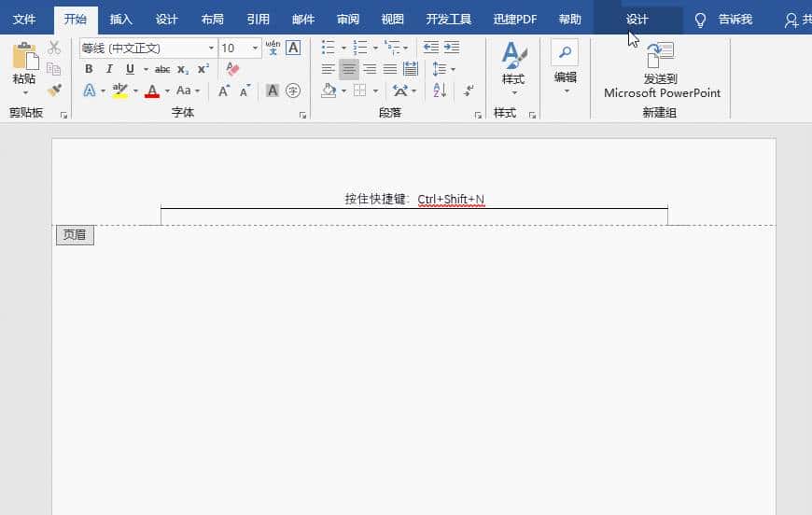Screen dimensions: 812x515
Task: Apply yellow text highlight color
Action: pyautogui.click(x=120, y=90)
